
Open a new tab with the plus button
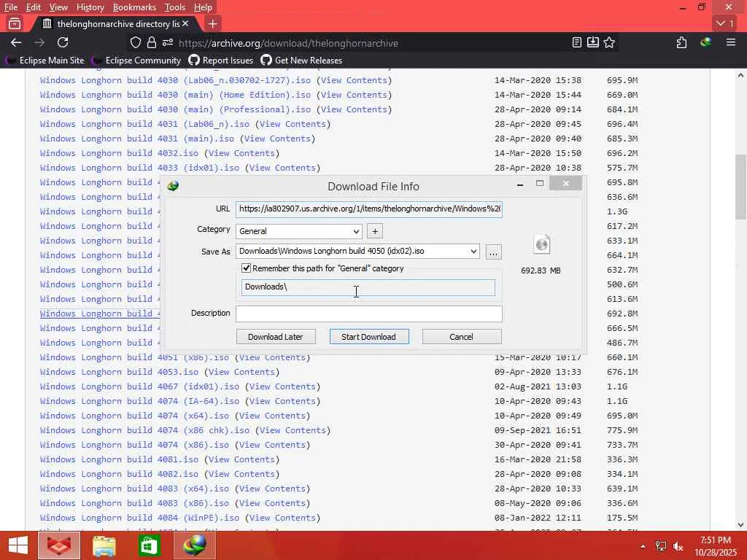point(213,23)
